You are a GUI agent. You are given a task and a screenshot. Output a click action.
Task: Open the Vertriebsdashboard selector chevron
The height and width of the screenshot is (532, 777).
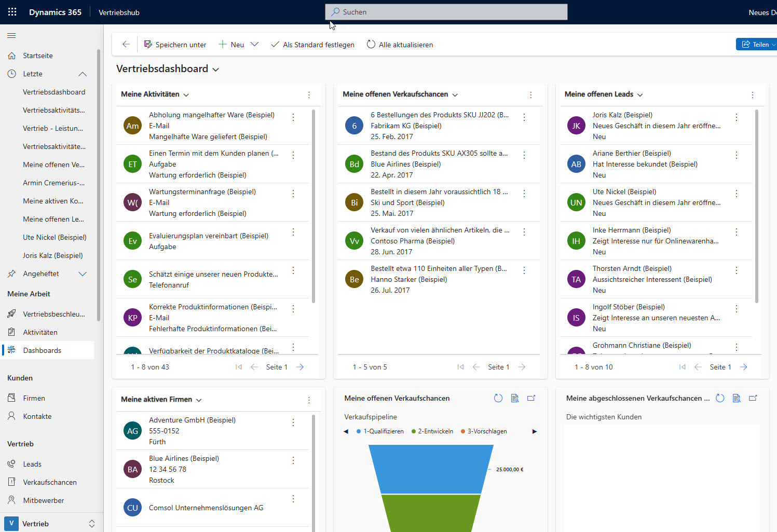click(x=216, y=70)
